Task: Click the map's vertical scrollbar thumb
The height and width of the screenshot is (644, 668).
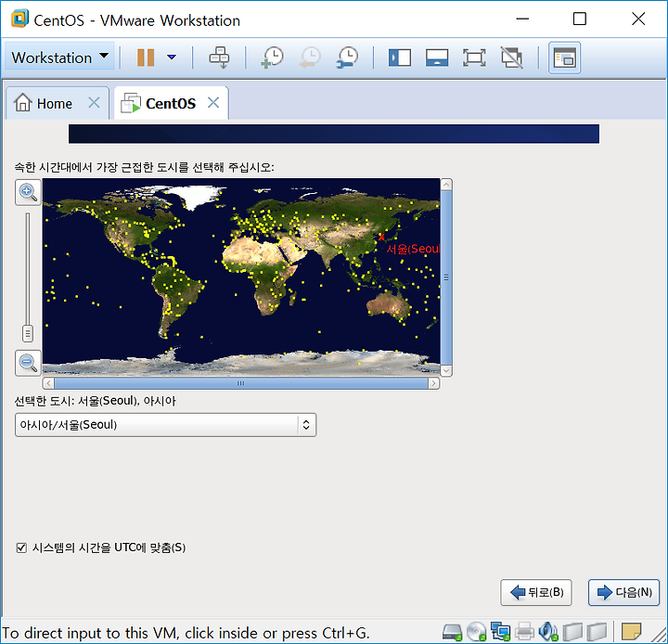Action: point(446,277)
